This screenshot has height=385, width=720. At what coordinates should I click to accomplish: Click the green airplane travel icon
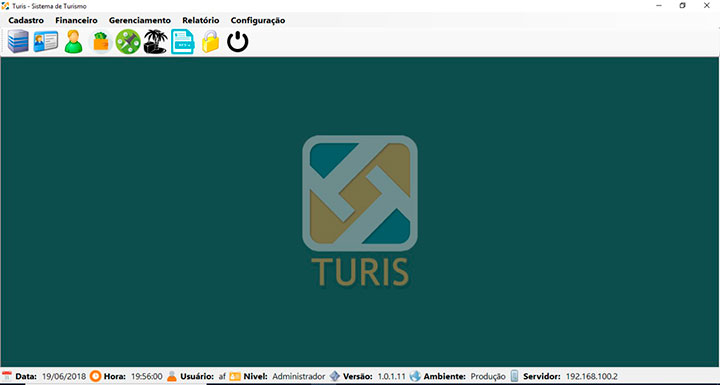tap(128, 42)
